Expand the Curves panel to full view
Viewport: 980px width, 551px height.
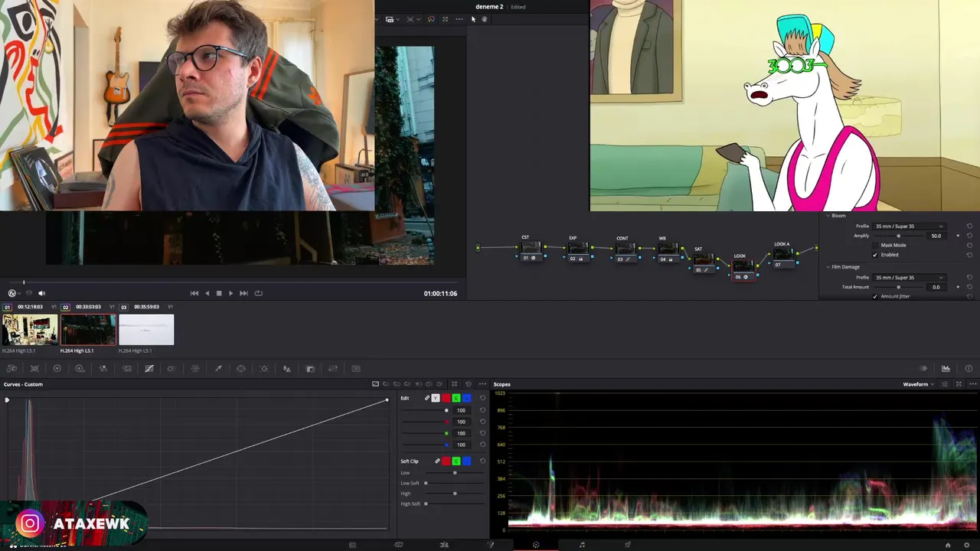pos(454,384)
